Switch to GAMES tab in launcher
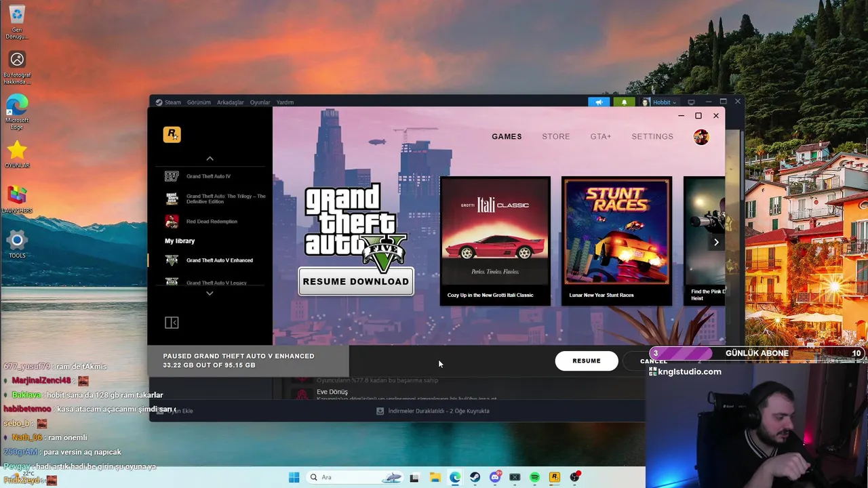The image size is (868, 488). click(507, 137)
